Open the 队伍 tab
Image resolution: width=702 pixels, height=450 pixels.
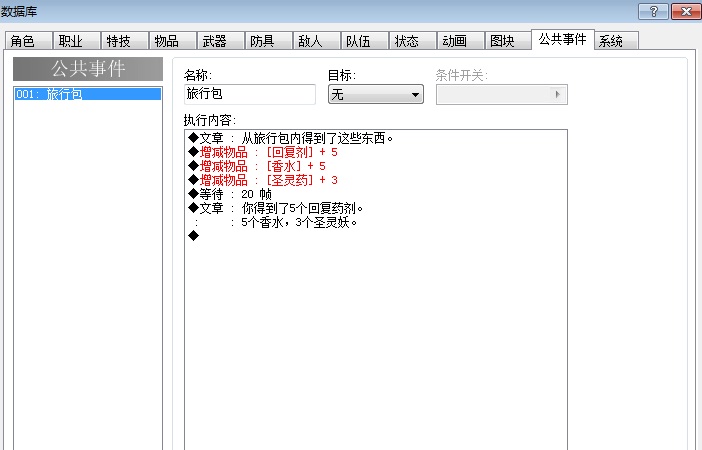tap(365, 41)
